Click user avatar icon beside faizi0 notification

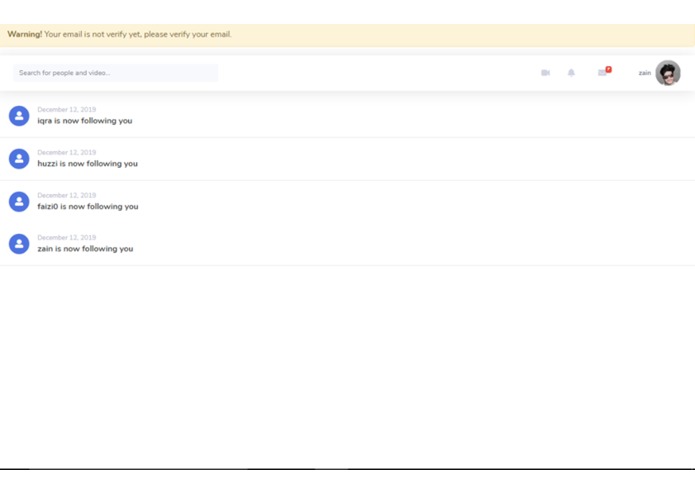coord(19,202)
